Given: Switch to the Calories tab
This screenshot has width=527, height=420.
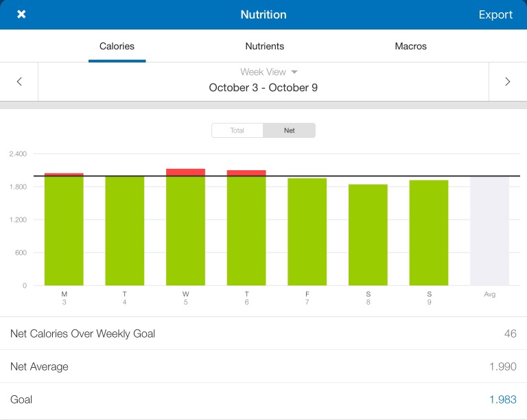Looking at the screenshot, I should coord(117,47).
